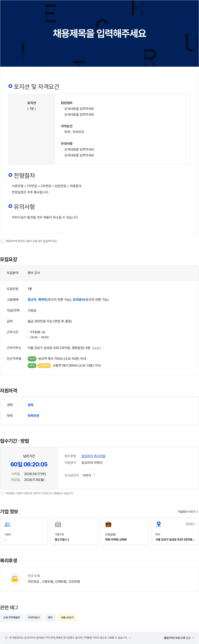The height and width of the screenshot is (644, 199).
Task: Open the 잡코리아 즉시지원 link
Action: (x=93, y=456)
